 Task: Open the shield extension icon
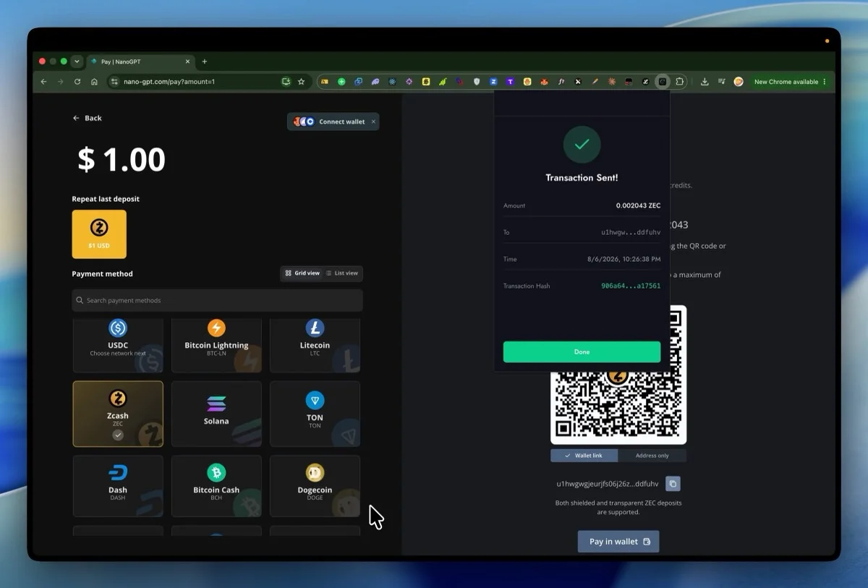point(477,82)
